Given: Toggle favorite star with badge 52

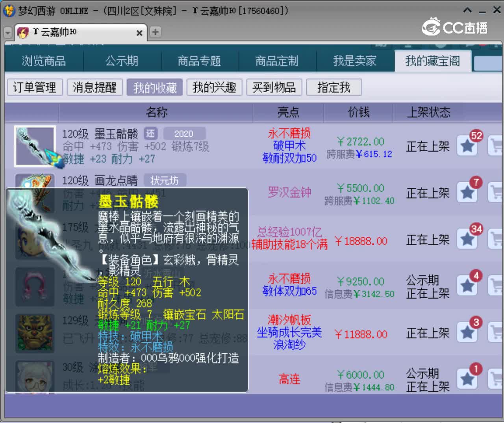Looking at the screenshot, I should [467, 146].
